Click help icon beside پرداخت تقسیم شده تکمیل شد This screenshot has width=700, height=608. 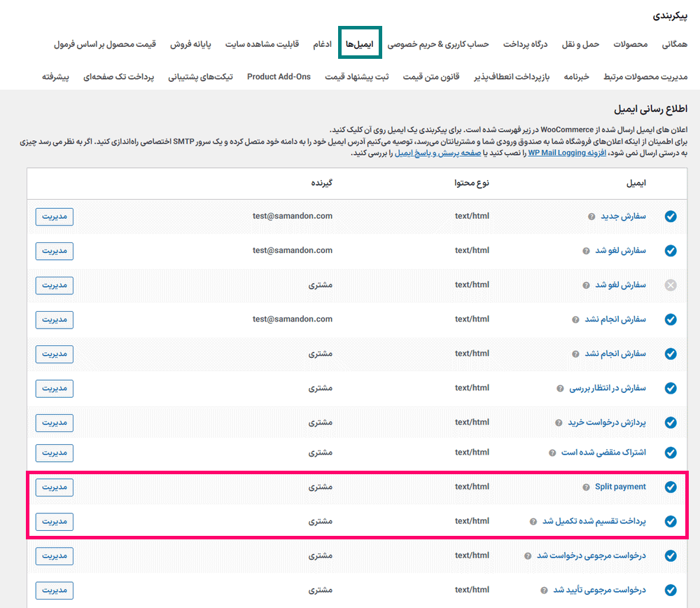click(533, 521)
